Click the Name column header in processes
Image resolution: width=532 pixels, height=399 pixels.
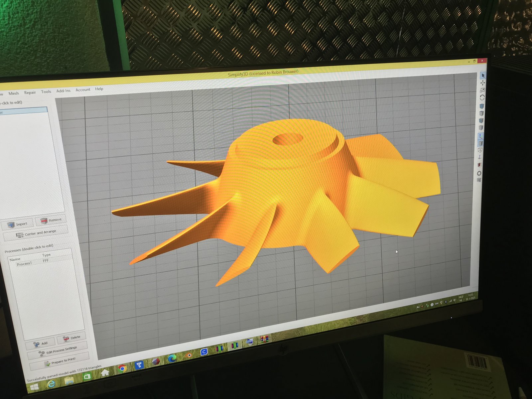pos(15,259)
